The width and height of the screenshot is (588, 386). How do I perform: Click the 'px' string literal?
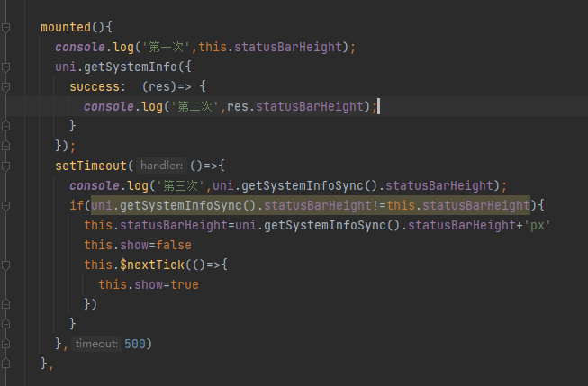point(537,225)
